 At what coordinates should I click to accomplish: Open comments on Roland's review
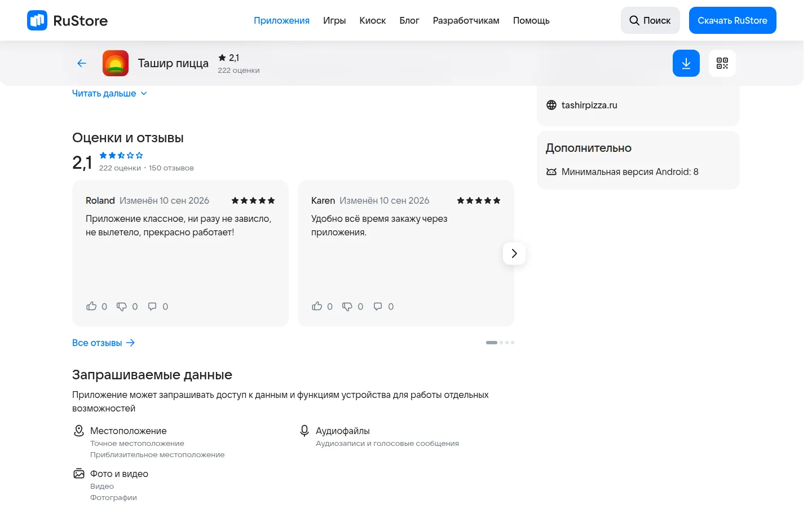click(x=152, y=306)
